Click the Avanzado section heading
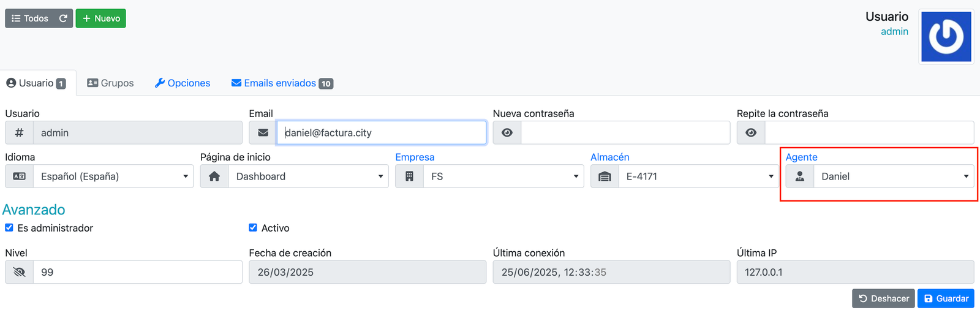This screenshot has height=318, width=980. tap(34, 210)
